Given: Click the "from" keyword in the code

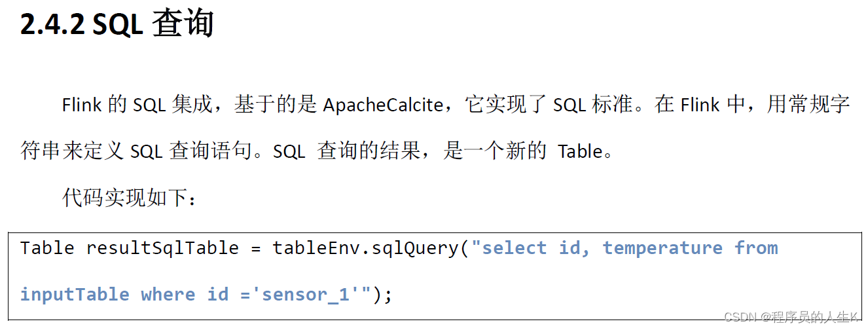Looking at the screenshot, I should pos(756,248).
